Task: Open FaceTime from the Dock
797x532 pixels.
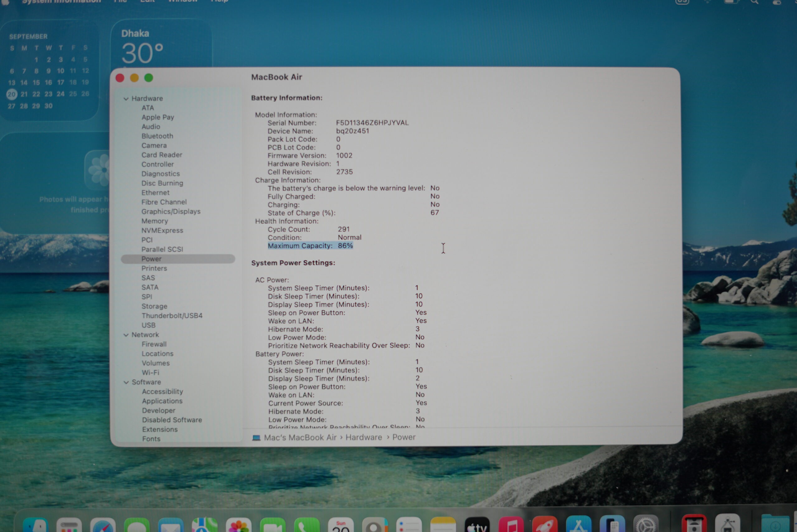Action: pyautogui.click(x=273, y=525)
